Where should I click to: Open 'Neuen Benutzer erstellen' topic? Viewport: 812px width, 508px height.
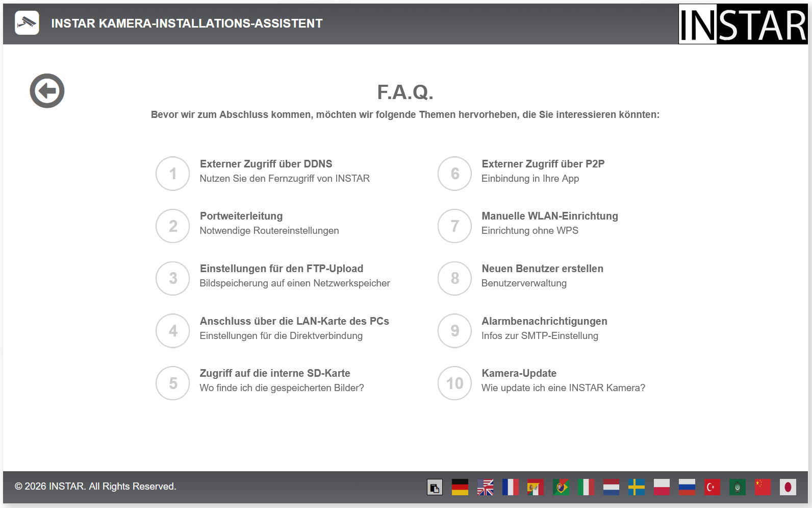[x=543, y=269]
